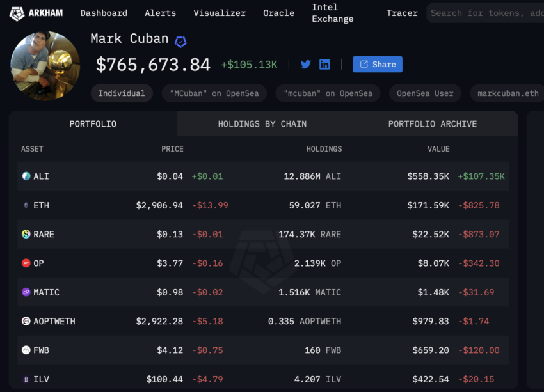Select the ETH token icon
This screenshot has width=544, height=392.
coord(26,205)
